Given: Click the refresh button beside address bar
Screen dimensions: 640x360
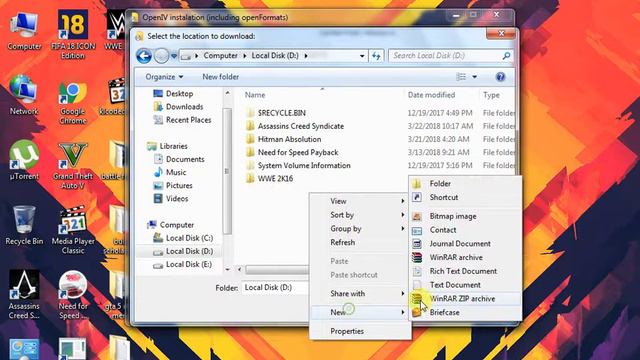Looking at the screenshot, I should pos(376,56).
